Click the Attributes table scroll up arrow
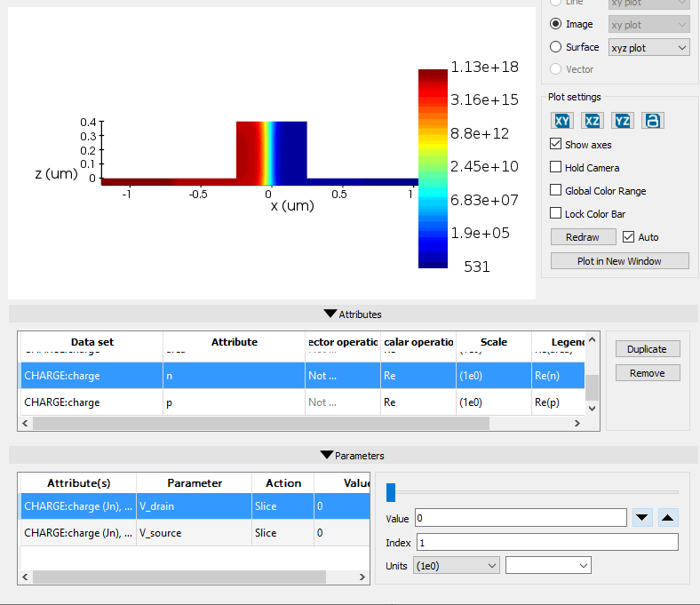The image size is (700, 605). tap(592, 339)
